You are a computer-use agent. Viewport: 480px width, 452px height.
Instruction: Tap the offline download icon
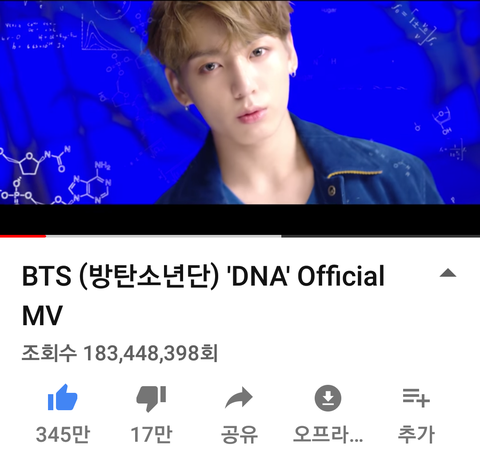pyautogui.click(x=328, y=398)
